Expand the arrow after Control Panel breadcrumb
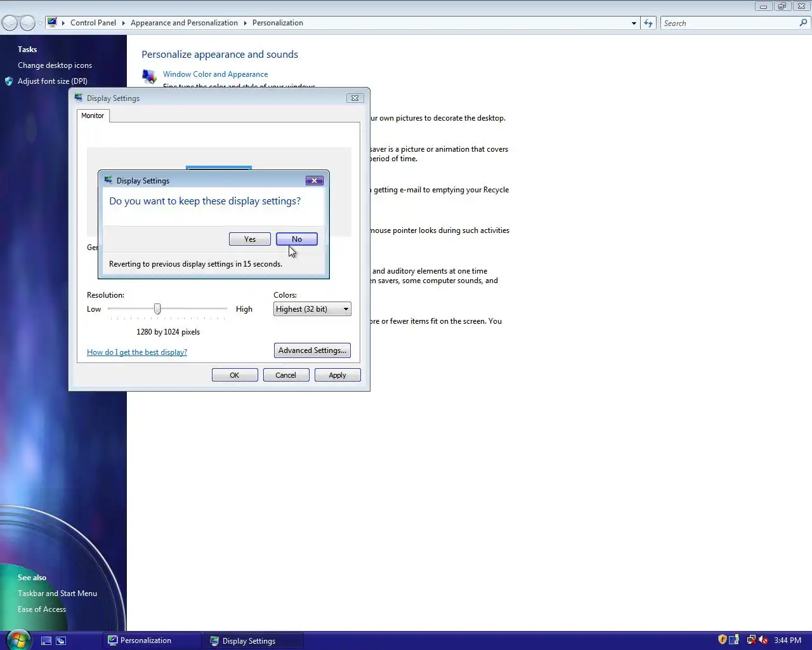812x650 pixels. tap(123, 23)
